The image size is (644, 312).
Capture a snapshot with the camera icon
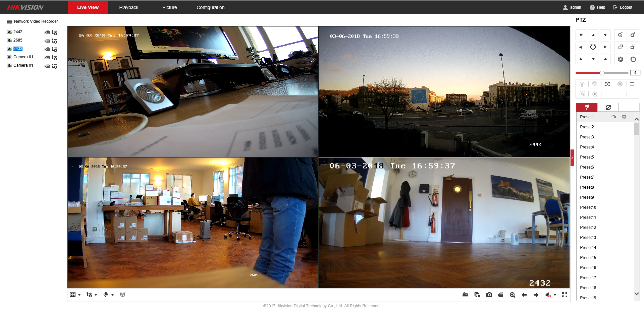489,295
